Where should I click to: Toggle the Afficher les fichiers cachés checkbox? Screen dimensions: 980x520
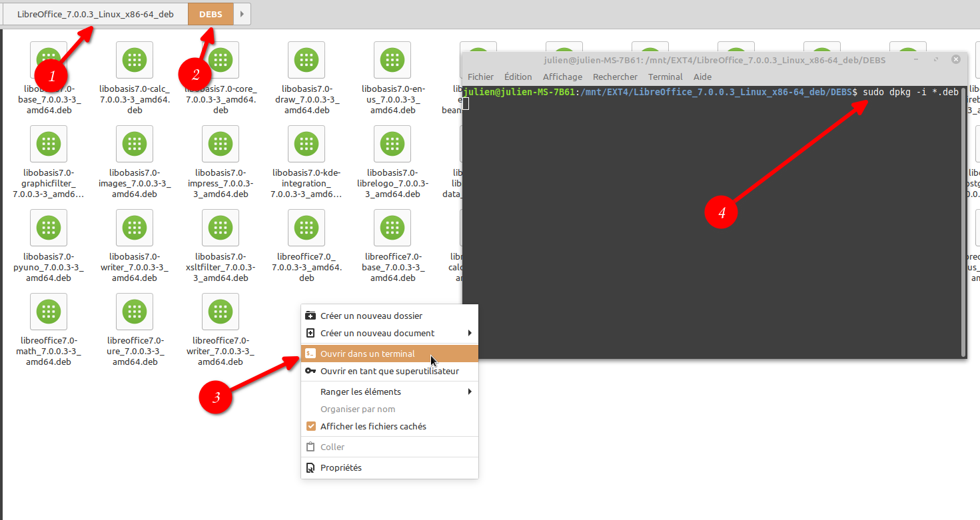[310, 426]
